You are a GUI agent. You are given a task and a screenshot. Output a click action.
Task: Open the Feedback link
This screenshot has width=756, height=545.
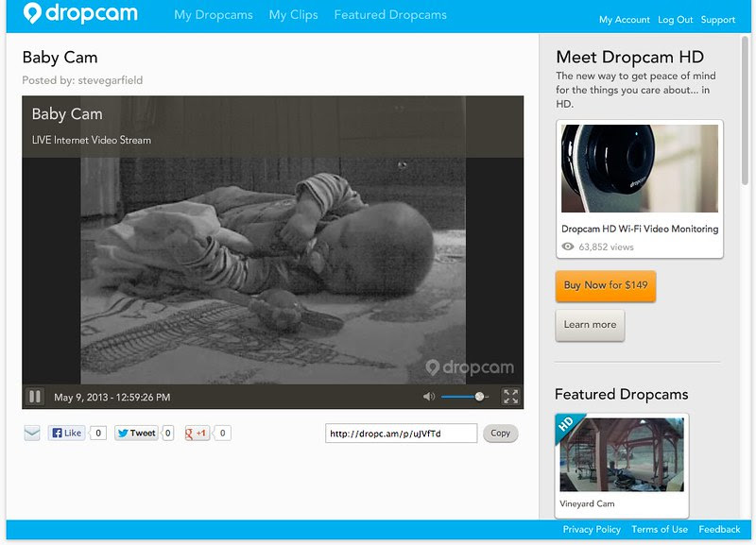[x=719, y=529]
